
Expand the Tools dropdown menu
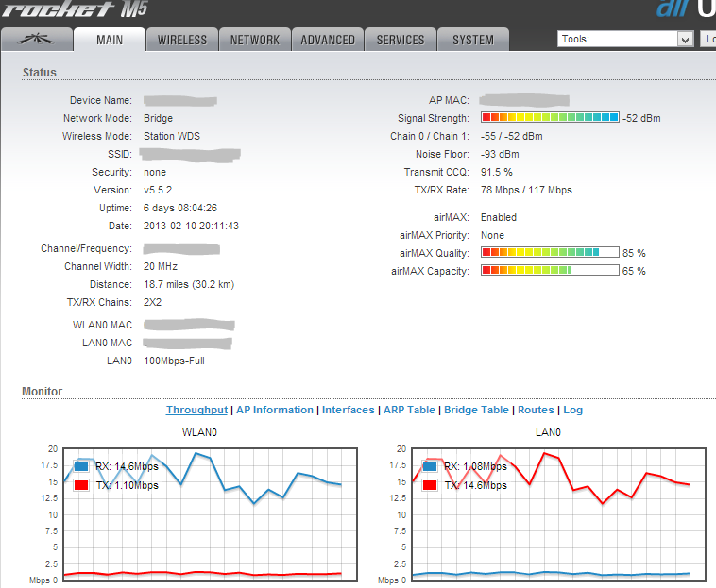pyautogui.click(x=625, y=40)
